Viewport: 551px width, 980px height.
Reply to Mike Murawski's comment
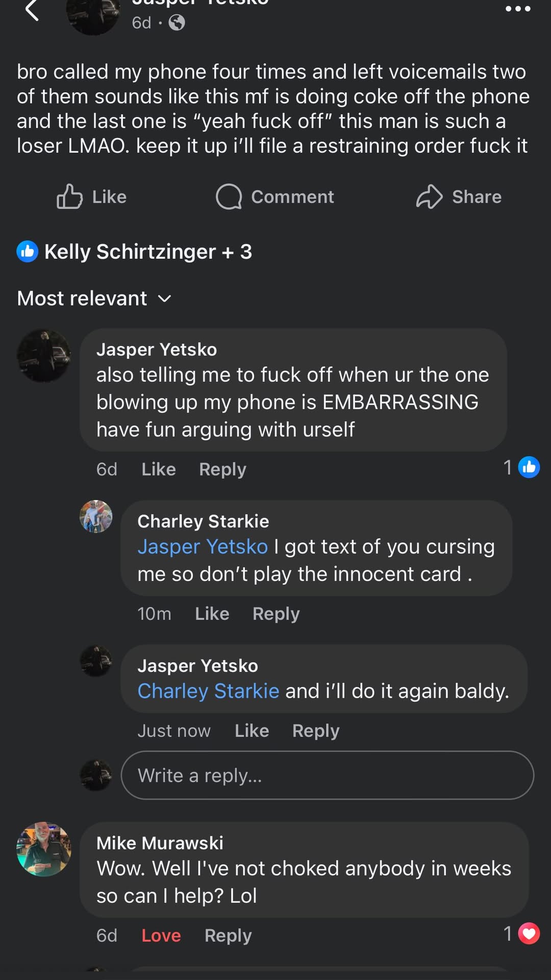tap(228, 936)
